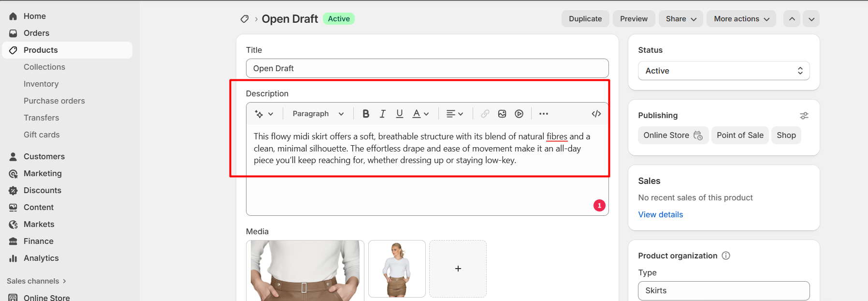
Task: Open the text color picker
Action: [x=420, y=114]
